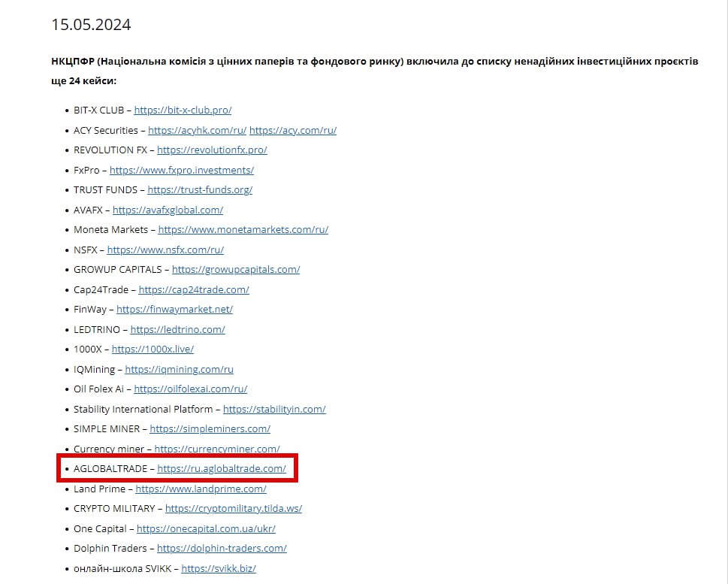Open the nsfx.com/ru link
The width and height of the screenshot is (728, 584).
coord(165,250)
